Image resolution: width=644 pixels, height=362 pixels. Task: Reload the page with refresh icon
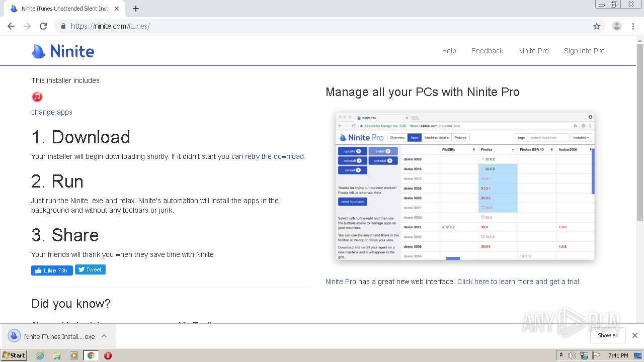click(x=43, y=26)
